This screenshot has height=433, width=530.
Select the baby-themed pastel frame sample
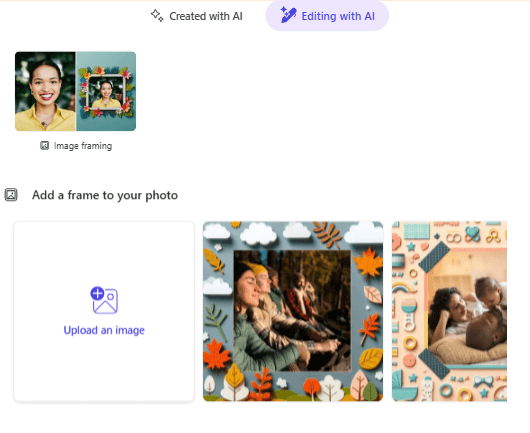click(449, 311)
